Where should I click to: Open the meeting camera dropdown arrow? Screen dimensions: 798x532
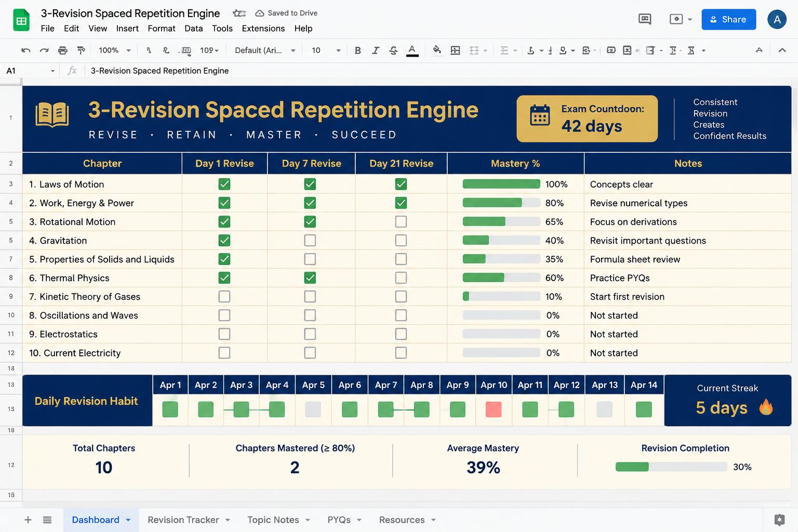point(690,20)
